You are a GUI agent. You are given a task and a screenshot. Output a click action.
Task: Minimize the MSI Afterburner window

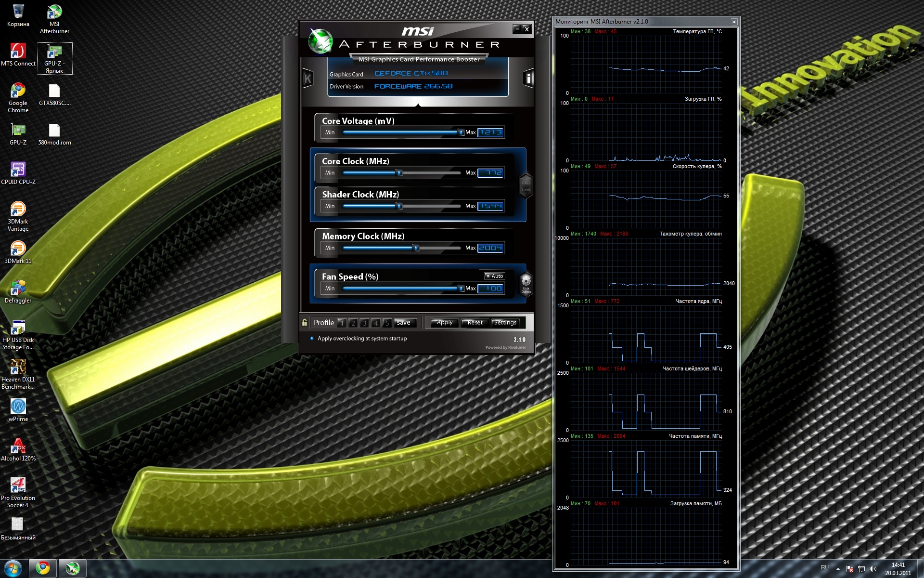pos(517,29)
